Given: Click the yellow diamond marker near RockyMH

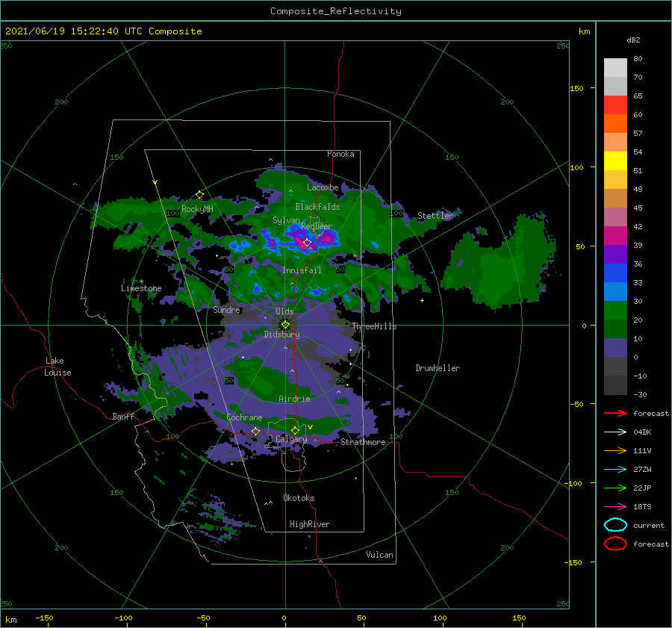Looking at the screenshot, I should click(x=199, y=195).
